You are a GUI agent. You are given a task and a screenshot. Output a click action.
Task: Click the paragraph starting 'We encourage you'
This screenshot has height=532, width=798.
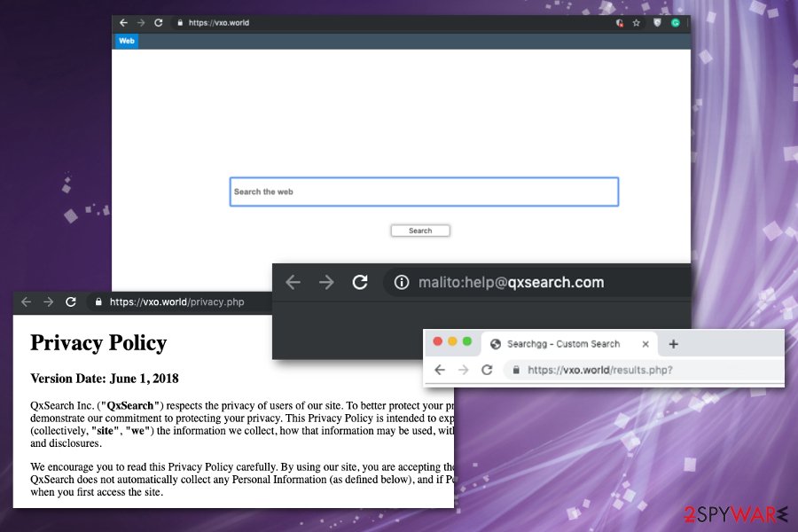tap(242, 479)
